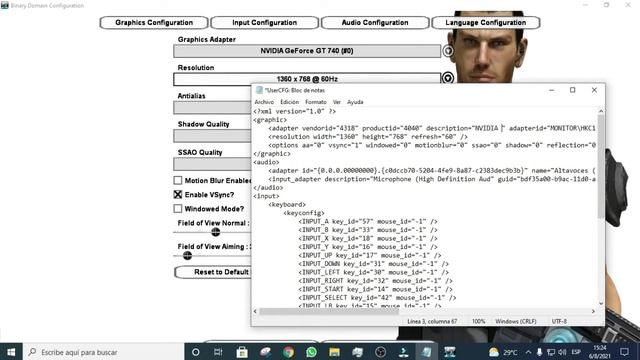Open the volume tray icon

pyautogui.click(x=562, y=352)
